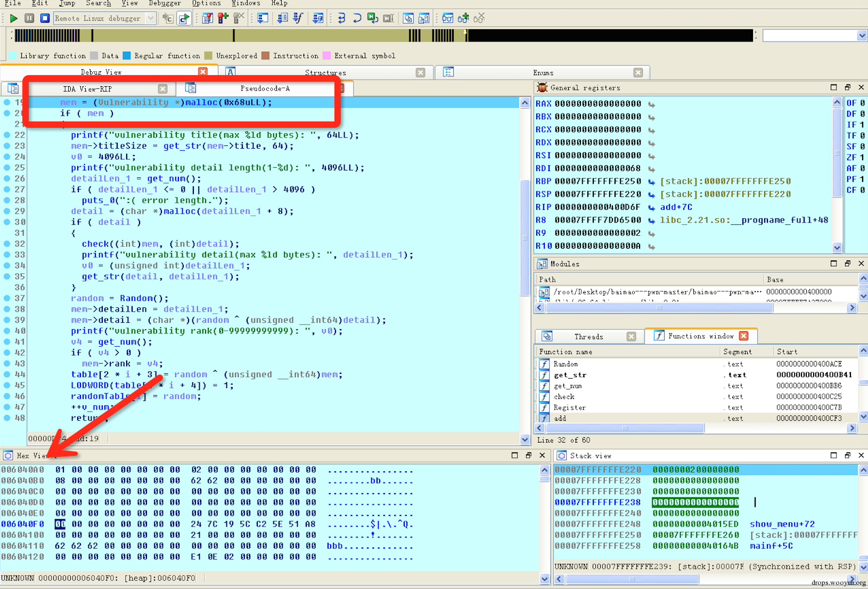Follow the arrow next to RBP register value

coord(651,182)
